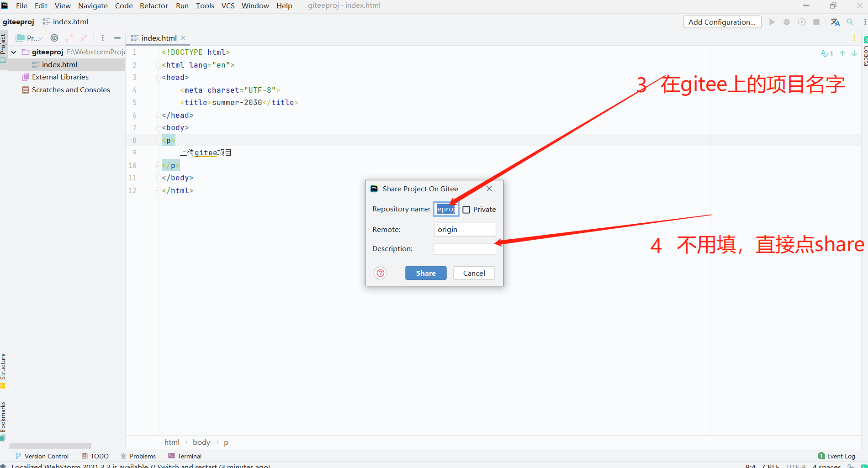Close the index.html editor tab

tap(183, 38)
